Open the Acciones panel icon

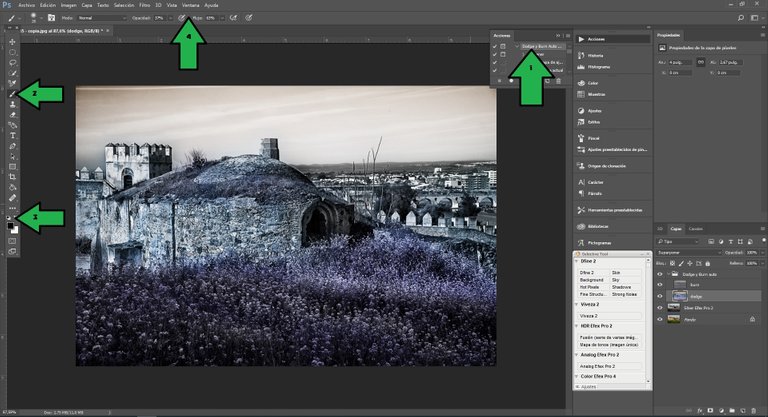click(x=581, y=39)
